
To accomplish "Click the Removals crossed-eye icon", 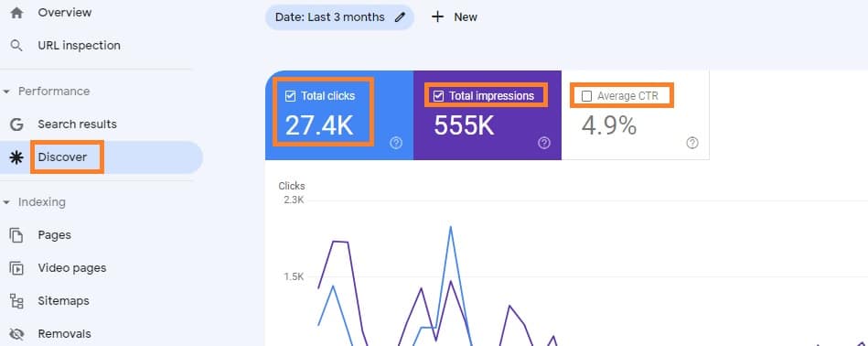I will click(x=16, y=334).
